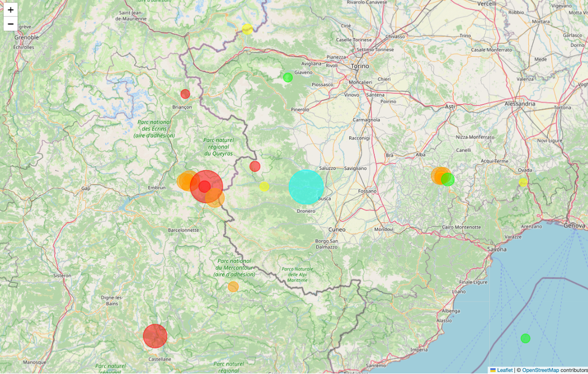Click the zoom in plus button

(x=10, y=10)
